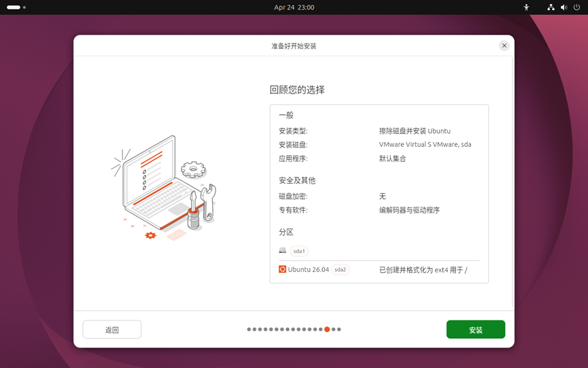Click the 安全及其他 section heading
This screenshot has width=588, height=368.
pos(297,180)
